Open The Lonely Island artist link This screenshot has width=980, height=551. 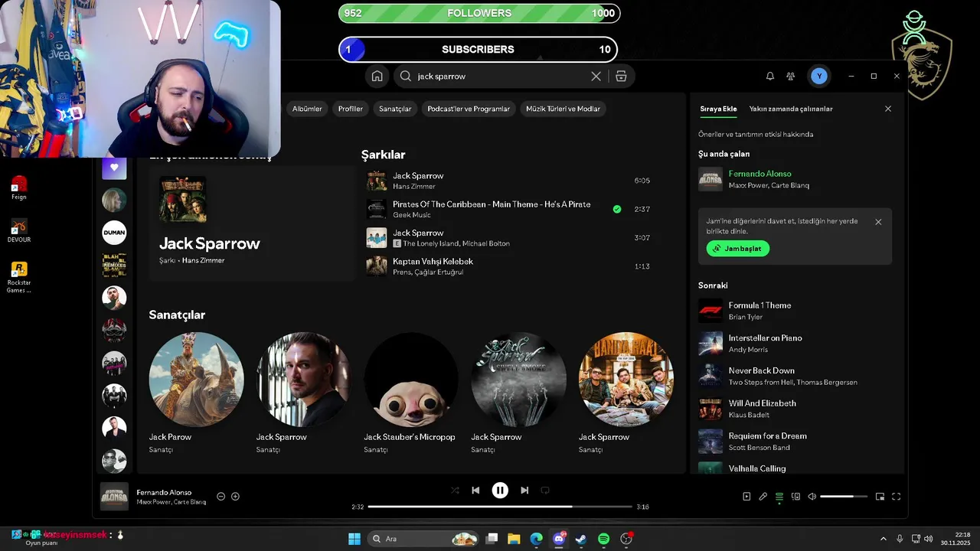point(431,243)
